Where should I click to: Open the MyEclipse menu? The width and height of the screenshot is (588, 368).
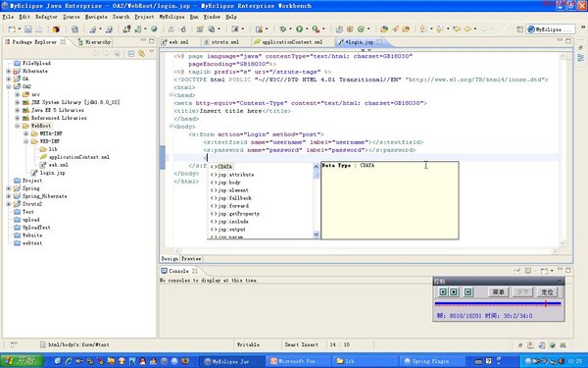point(171,17)
